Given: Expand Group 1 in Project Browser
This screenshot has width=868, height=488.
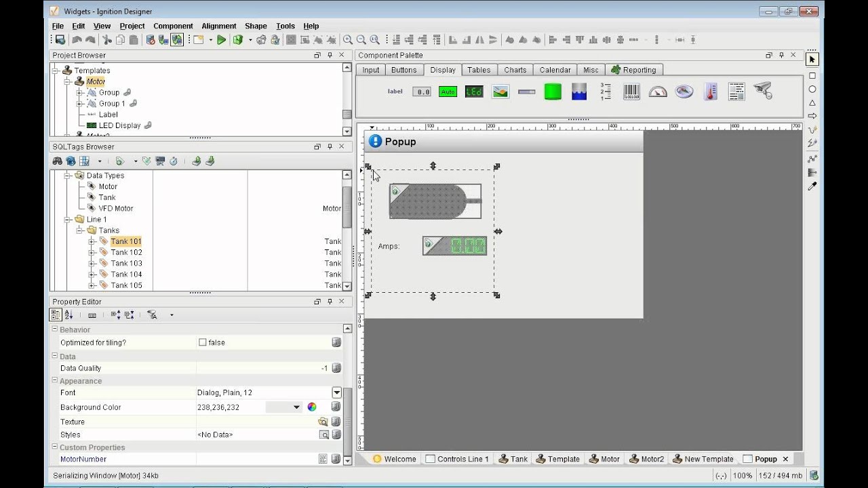Looking at the screenshot, I should [79, 104].
